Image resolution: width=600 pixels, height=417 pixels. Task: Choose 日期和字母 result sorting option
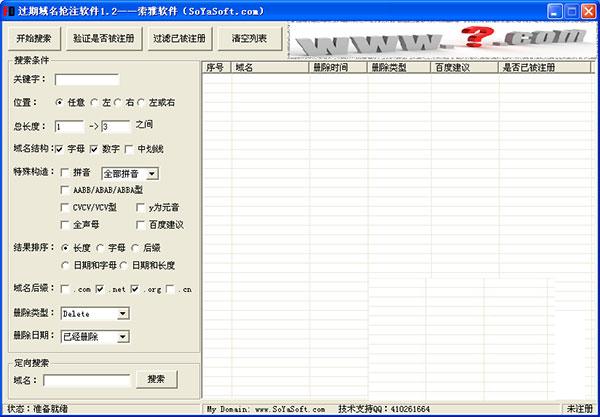point(66,265)
